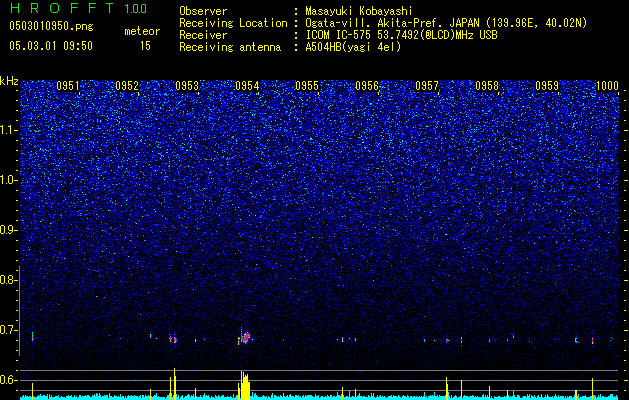This screenshot has width=629, height=400.
Task: Click the 0951 time marker
Action: click(68, 86)
